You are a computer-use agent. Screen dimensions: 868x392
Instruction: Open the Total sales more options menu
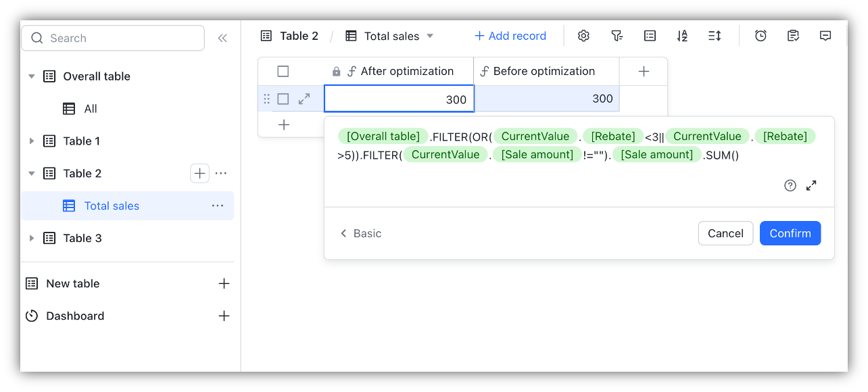pos(217,205)
